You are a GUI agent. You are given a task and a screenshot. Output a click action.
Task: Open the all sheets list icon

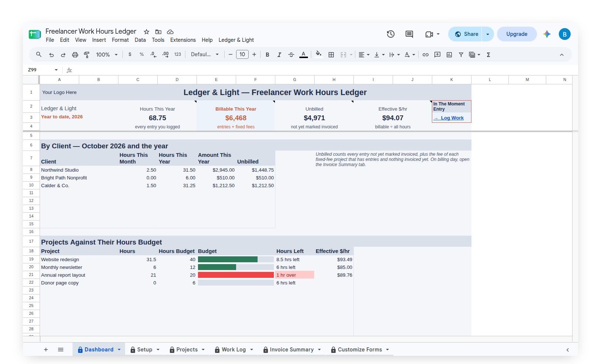click(61, 350)
